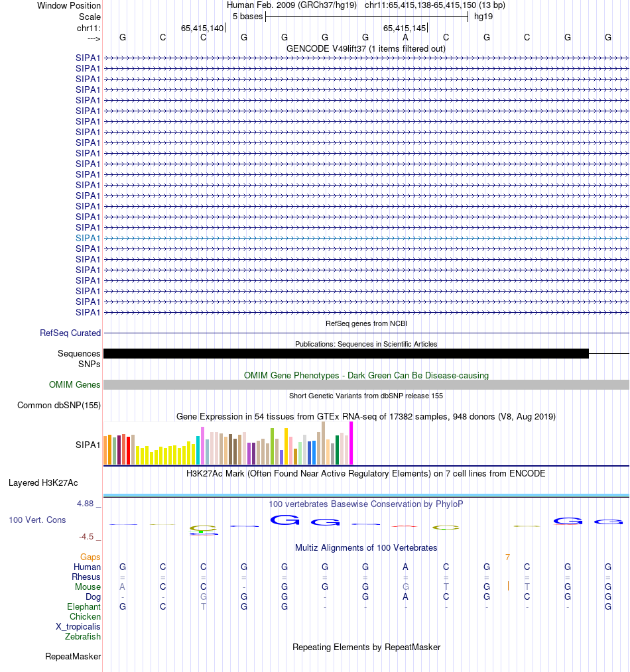Click the 65,415,140 ruler position
This screenshot has width=630, height=672.
coord(202,28)
